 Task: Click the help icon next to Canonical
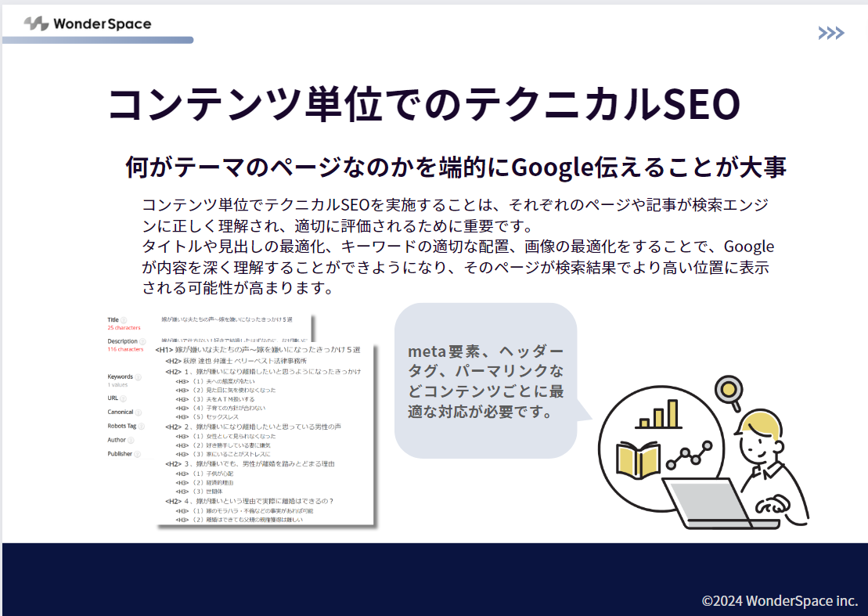[x=139, y=412]
